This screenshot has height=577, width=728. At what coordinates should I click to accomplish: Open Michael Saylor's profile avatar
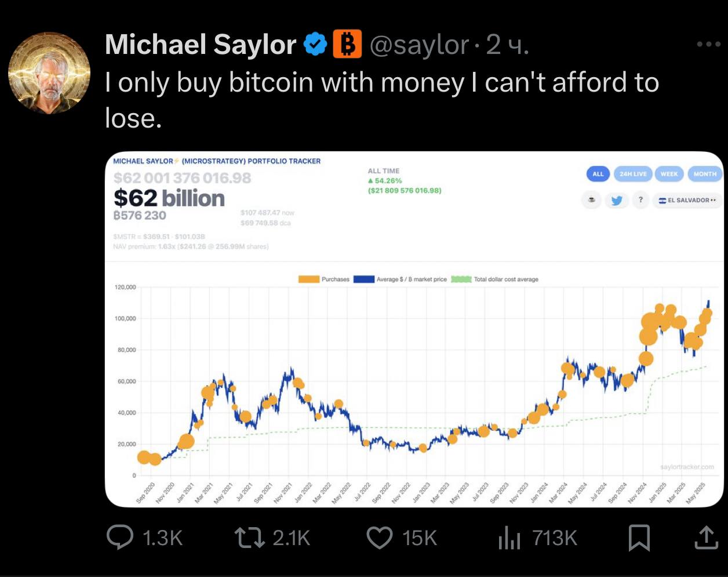(x=49, y=72)
